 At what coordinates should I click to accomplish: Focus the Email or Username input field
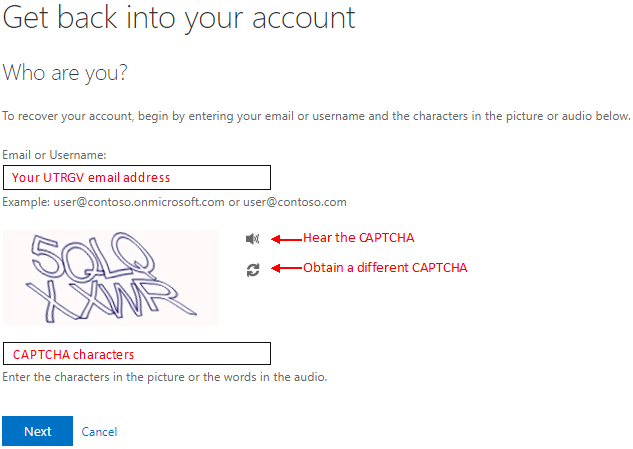coord(137,177)
